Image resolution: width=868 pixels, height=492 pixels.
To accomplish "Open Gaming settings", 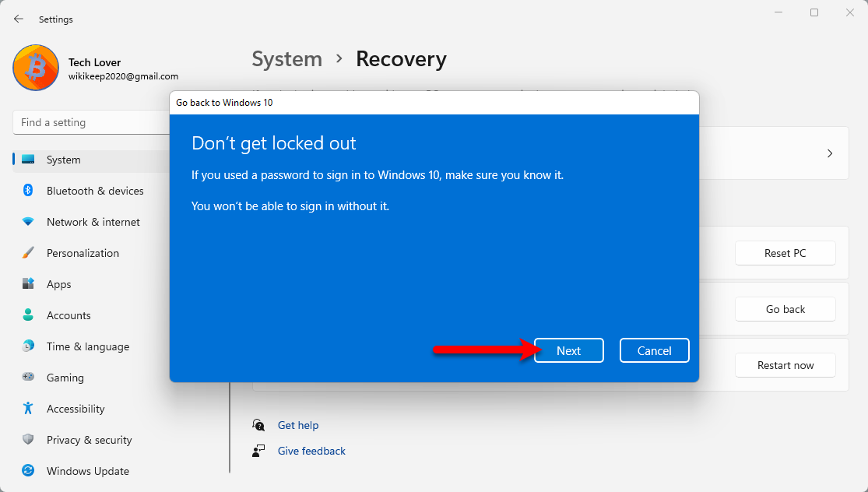I will pyautogui.click(x=65, y=378).
